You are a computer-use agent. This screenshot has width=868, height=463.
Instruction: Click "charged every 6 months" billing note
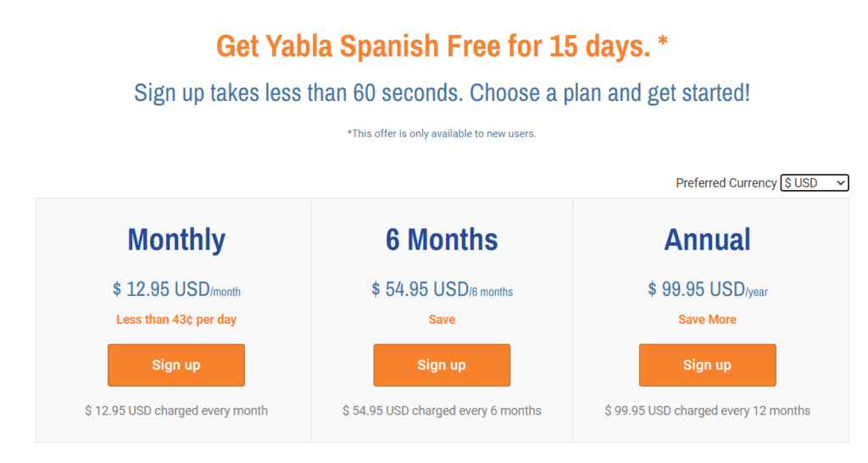point(442,410)
